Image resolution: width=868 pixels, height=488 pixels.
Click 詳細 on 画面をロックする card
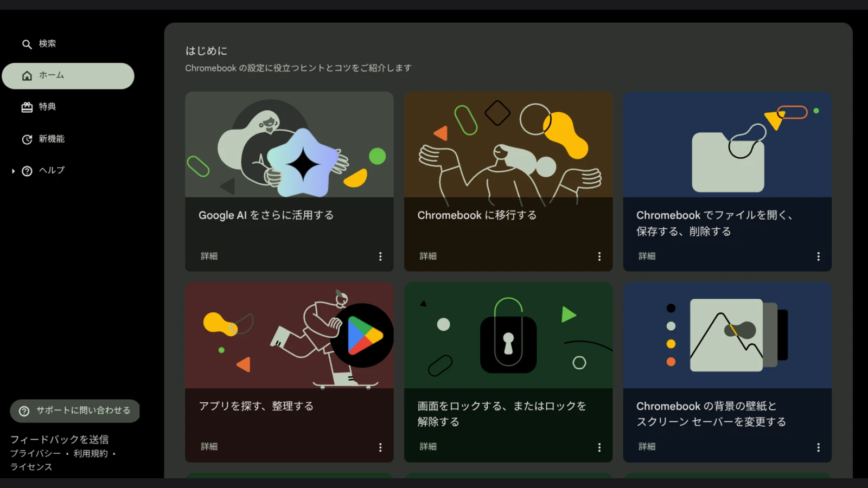click(428, 446)
